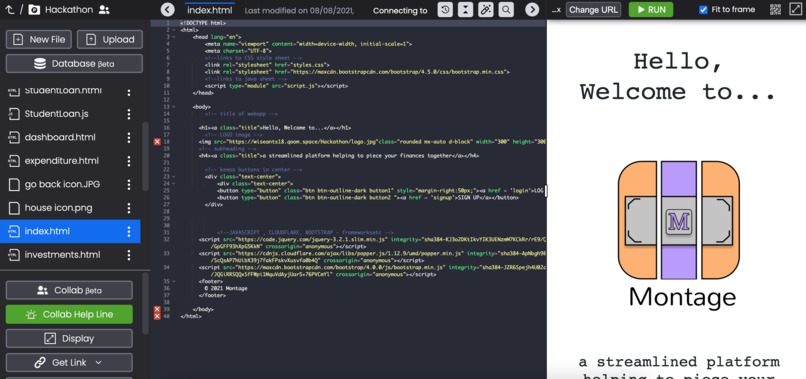Screen dimensions: 806x379
Task: Expand the preview to fullscreen
Action: 795,9
